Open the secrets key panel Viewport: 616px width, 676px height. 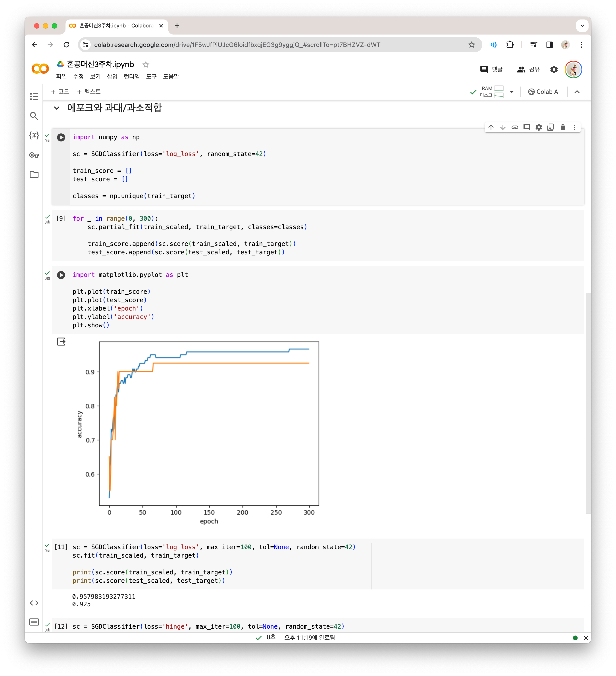click(34, 155)
